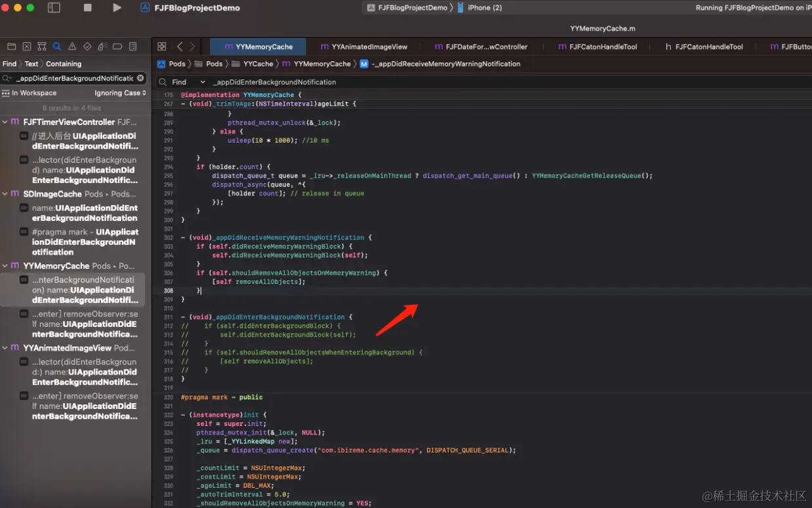The width and height of the screenshot is (812, 508).
Task: Collapse FJFTimerViewController search results
Action: (5, 122)
